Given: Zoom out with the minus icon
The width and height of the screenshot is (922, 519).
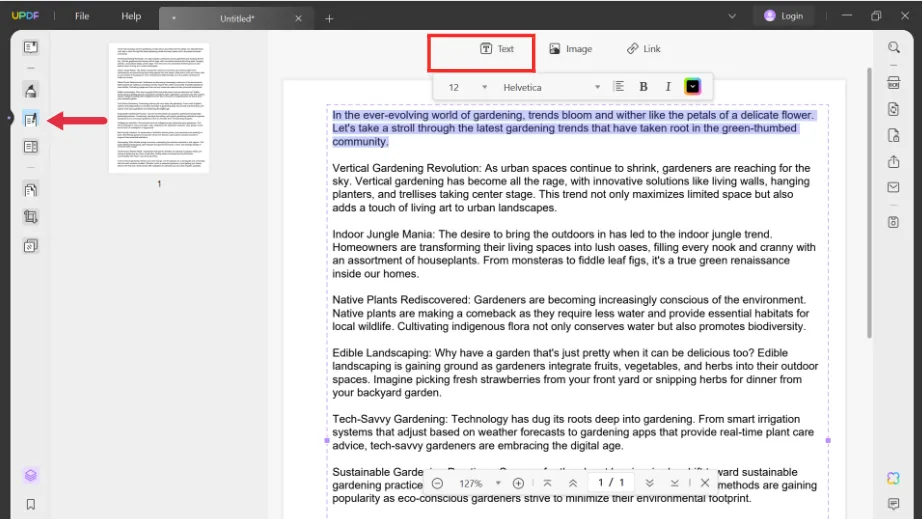Looking at the screenshot, I should coord(437,483).
